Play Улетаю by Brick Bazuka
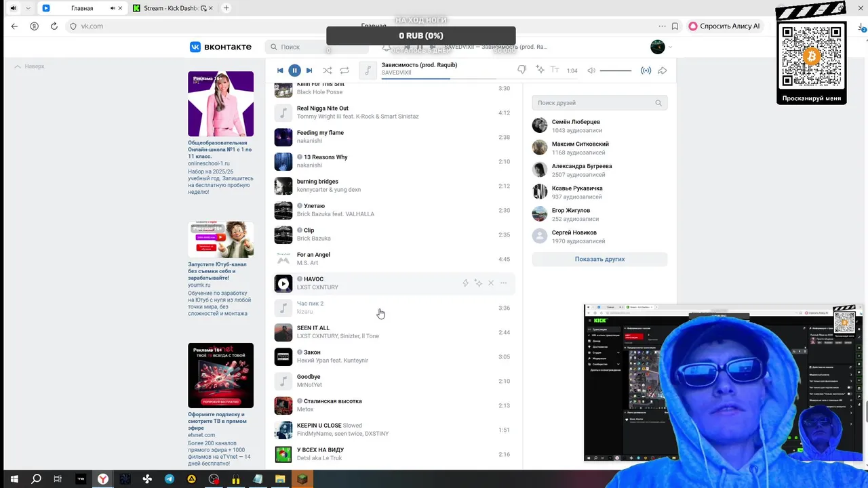 point(283,210)
